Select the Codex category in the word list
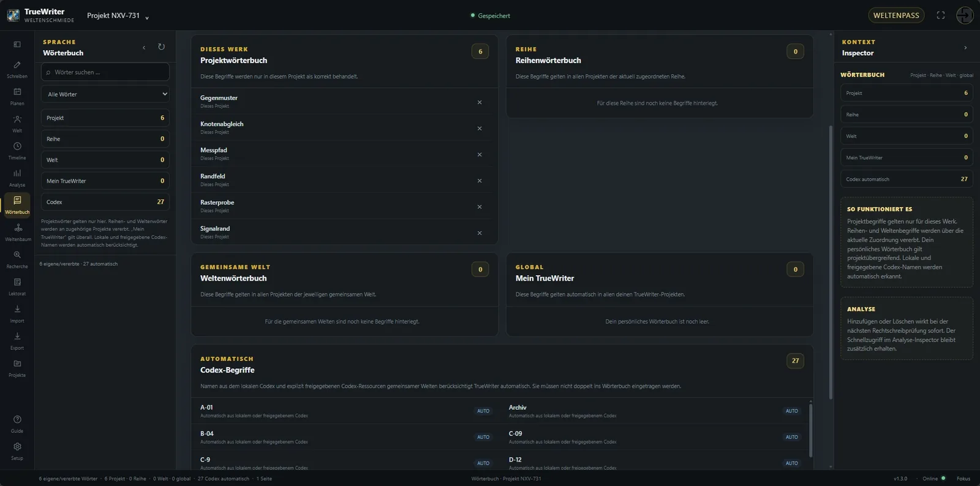Image resolution: width=980 pixels, height=486 pixels. pos(105,202)
